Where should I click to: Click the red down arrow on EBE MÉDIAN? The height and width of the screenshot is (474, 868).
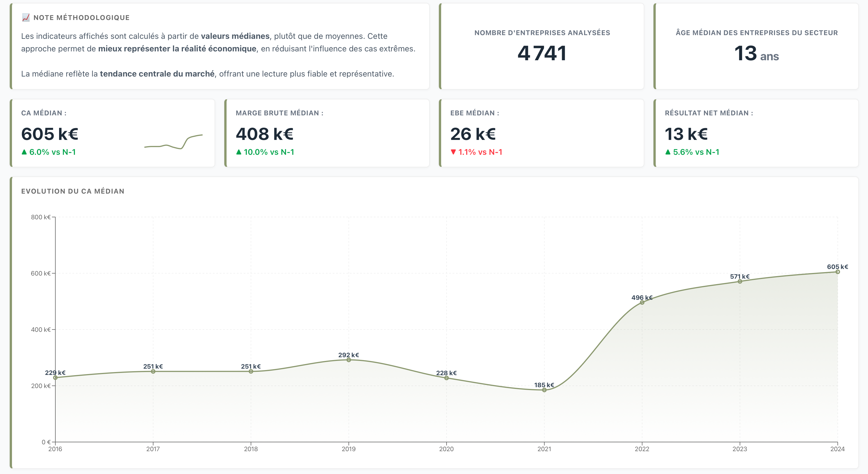[x=453, y=152]
